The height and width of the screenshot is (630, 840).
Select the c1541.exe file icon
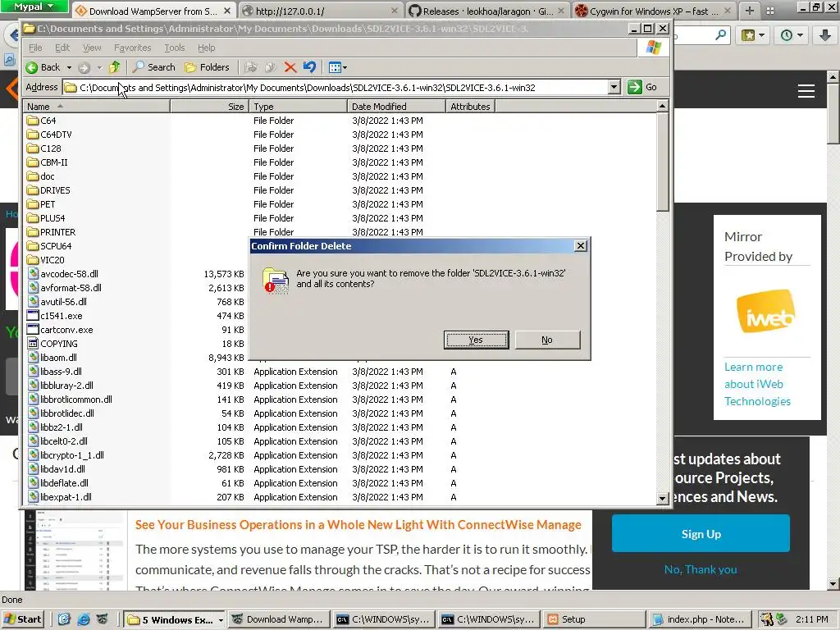[33, 316]
